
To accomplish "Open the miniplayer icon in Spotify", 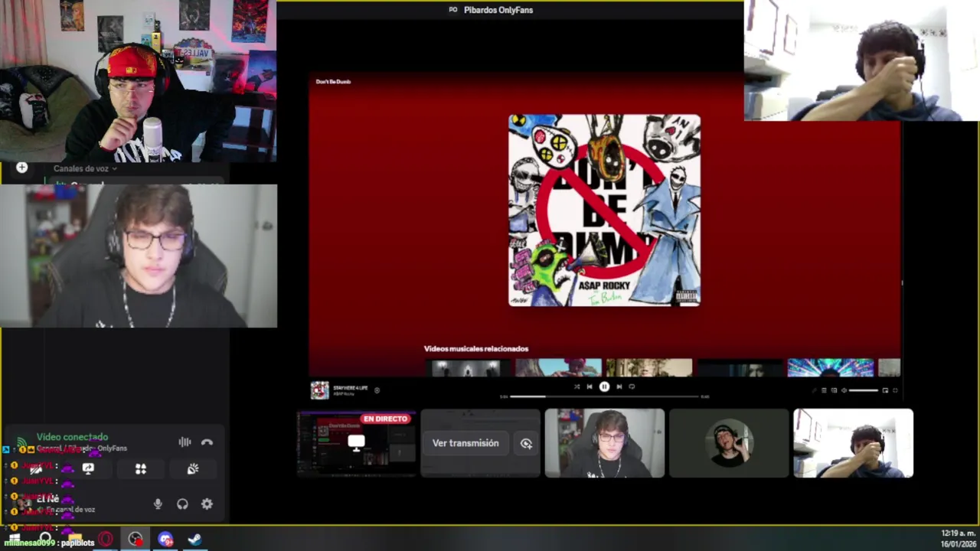I will pos(885,390).
